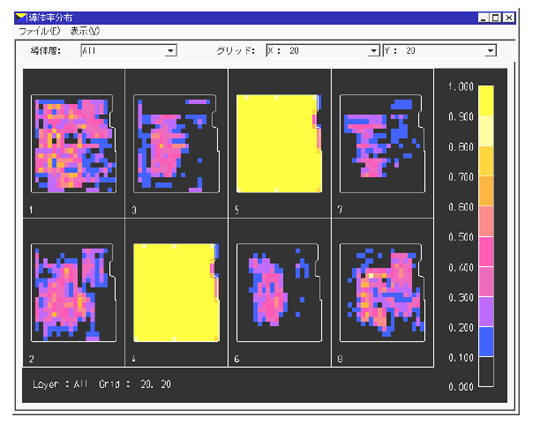Select layer 7 distribution map
540x424 pixels.
coord(382,143)
